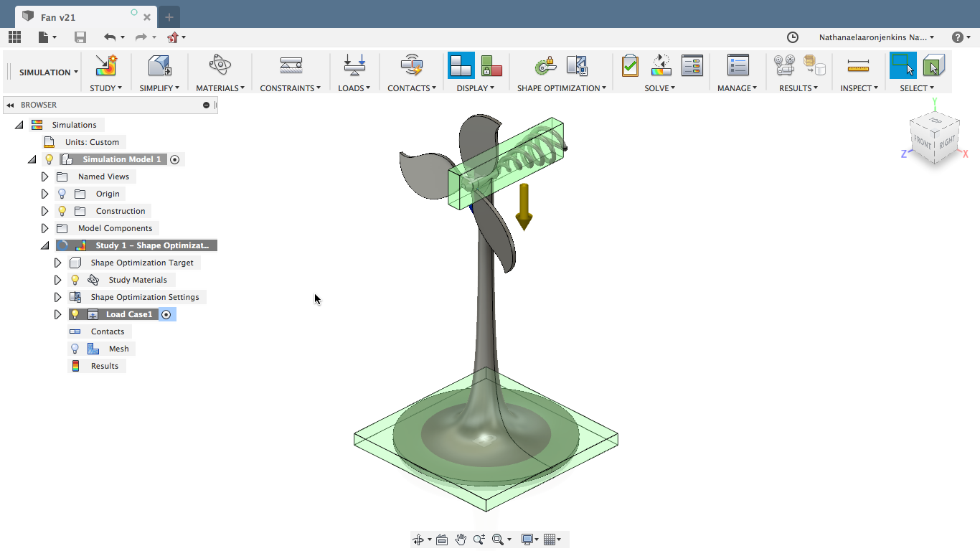Click the Look At navigation icon
The width and height of the screenshot is (980, 551).
click(x=442, y=540)
